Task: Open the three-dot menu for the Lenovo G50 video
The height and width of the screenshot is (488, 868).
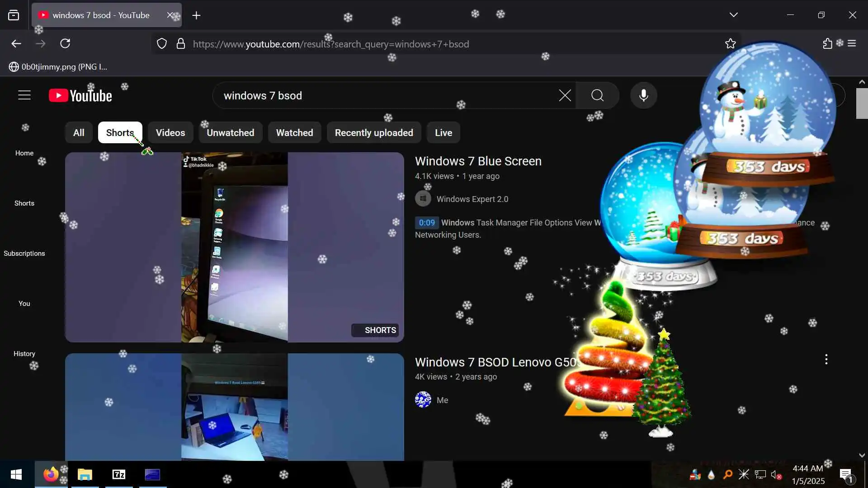Action: tap(826, 360)
